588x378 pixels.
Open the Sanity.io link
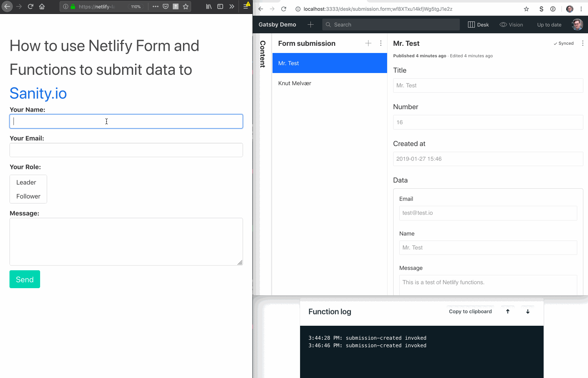click(x=38, y=93)
